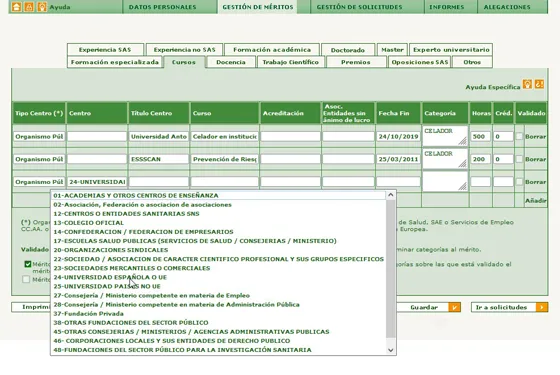560x375 pixels.
Task: Click the dropdown list scrollbar thumb
Action: pyautogui.click(x=391, y=269)
